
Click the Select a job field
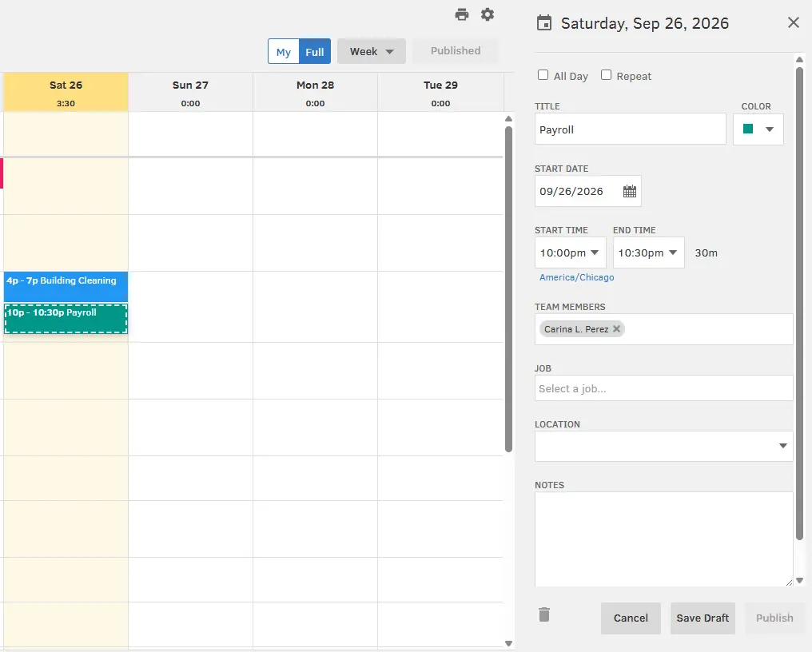tap(664, 388)
